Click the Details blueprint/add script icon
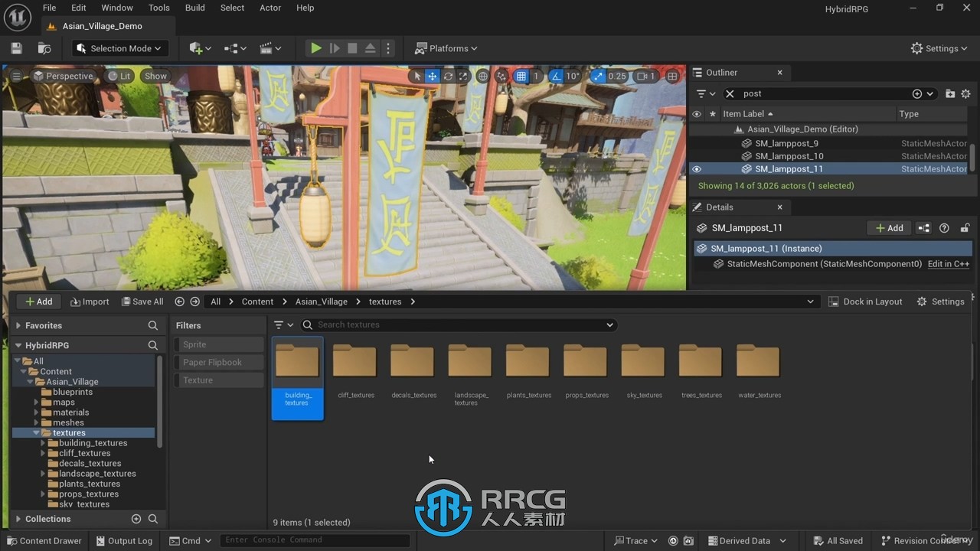 click(x=924, y=228)
